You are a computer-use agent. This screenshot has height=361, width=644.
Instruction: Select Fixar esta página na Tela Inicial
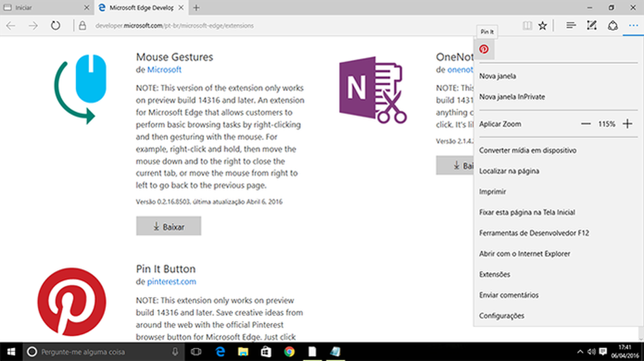[527, 213]
